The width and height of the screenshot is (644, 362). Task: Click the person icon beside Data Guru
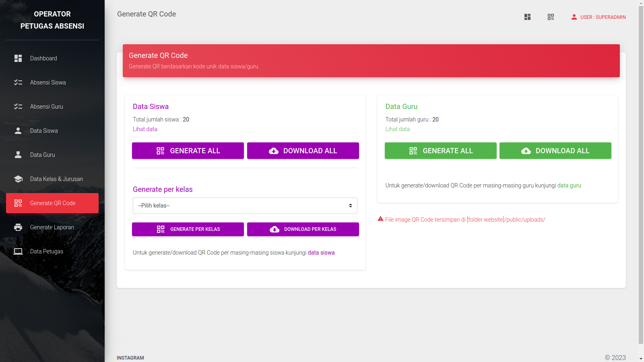(x=18, y=155)
